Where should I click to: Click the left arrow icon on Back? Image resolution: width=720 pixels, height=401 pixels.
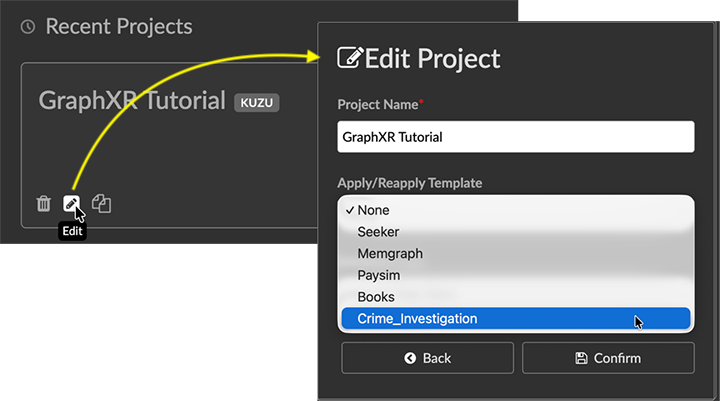410,358
